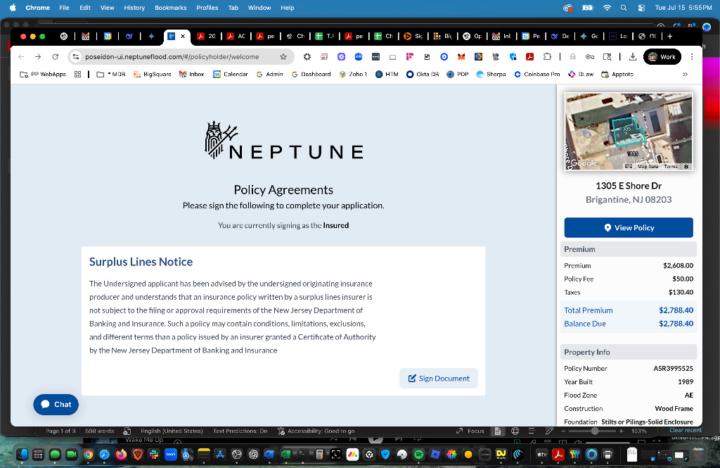Open the Edit menu

click(85, 8)
